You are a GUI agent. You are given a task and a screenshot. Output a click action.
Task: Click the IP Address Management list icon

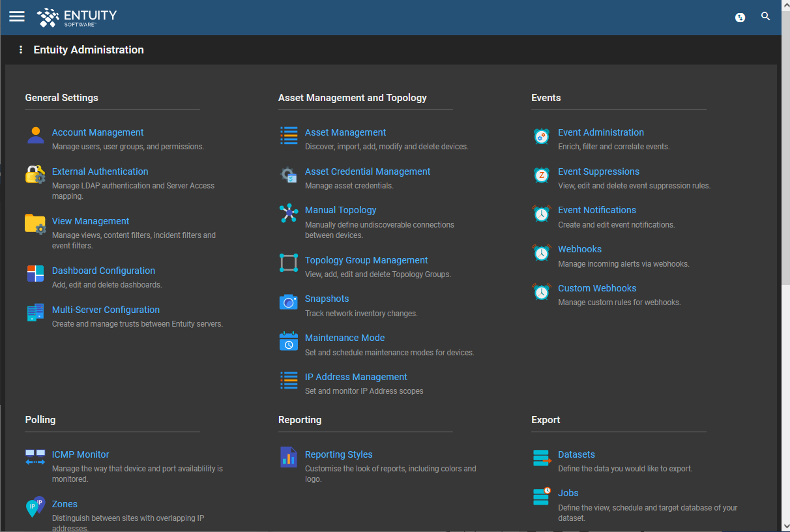(x=289, y=380)
